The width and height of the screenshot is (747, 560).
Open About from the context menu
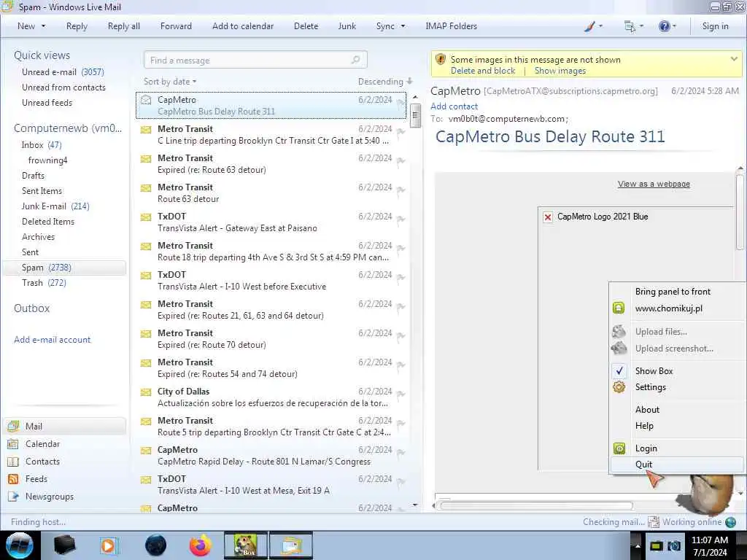point(647,410)
